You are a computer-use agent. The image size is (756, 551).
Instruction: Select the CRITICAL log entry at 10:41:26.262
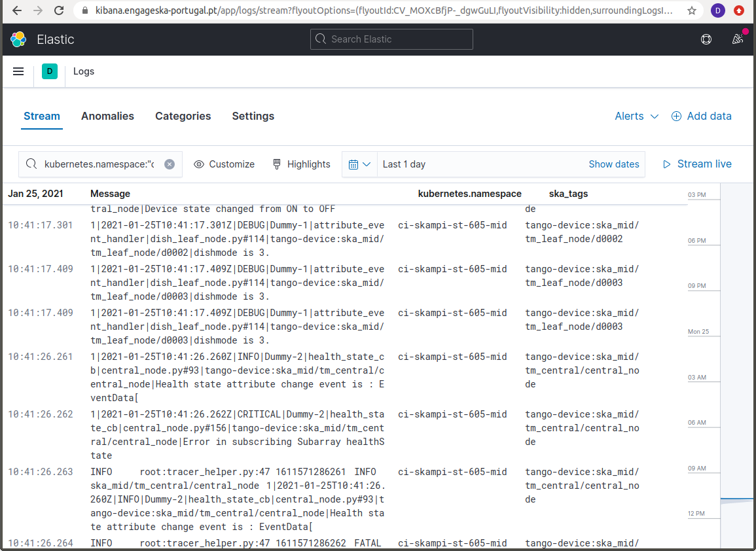click(345, 435)
